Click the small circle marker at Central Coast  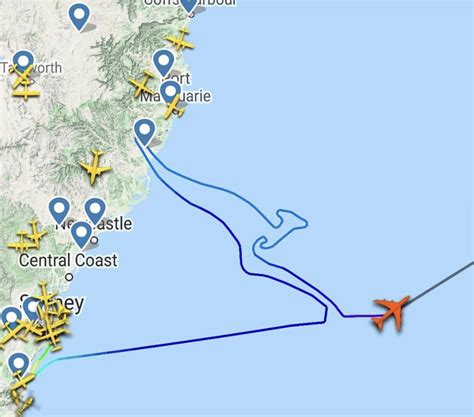pos(69,277)
